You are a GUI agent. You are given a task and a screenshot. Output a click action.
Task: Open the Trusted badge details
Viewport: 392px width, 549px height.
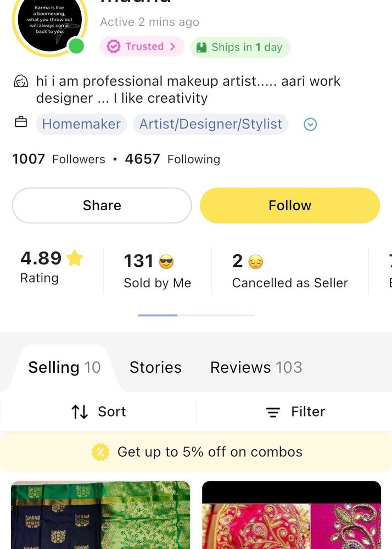142,47
